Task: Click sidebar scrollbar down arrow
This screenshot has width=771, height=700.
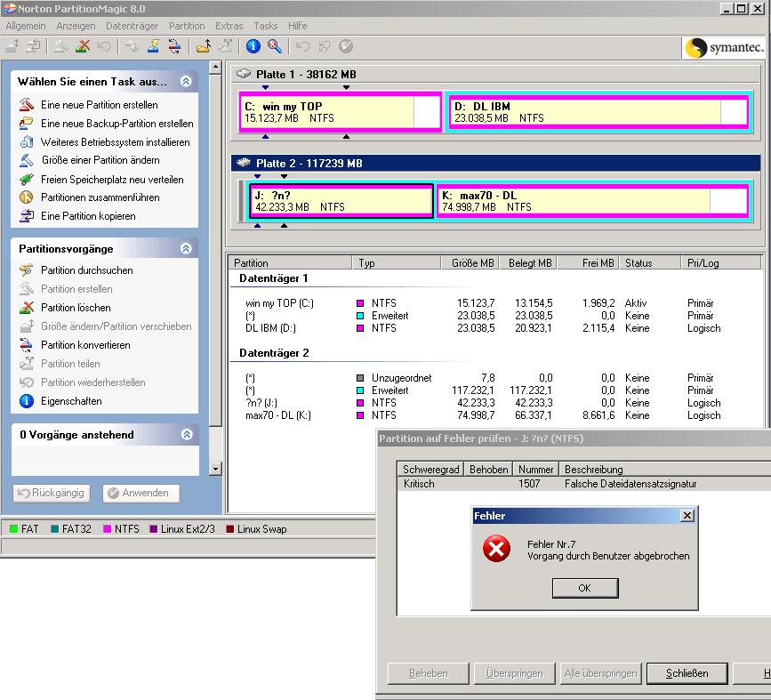Action: coord(215,469)
